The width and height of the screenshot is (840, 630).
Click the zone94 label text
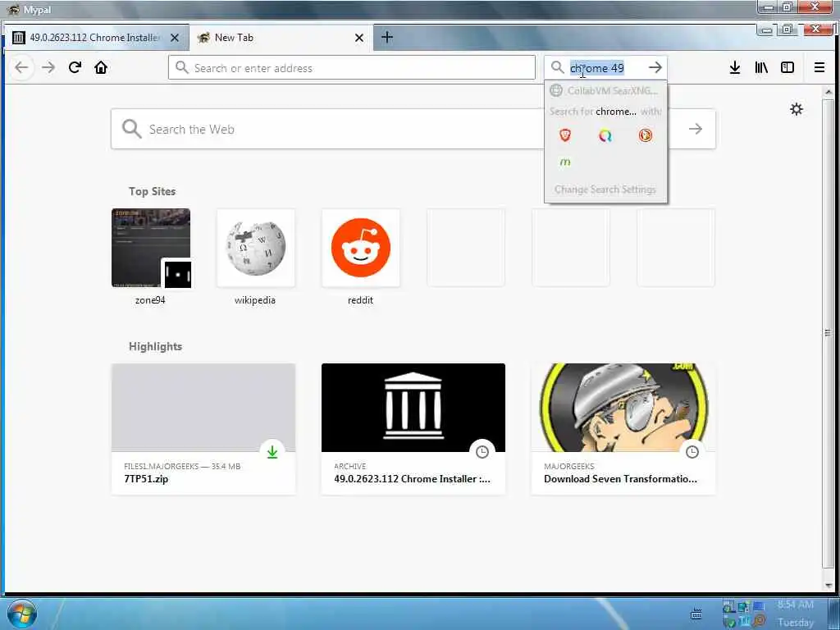pos(151,300)
